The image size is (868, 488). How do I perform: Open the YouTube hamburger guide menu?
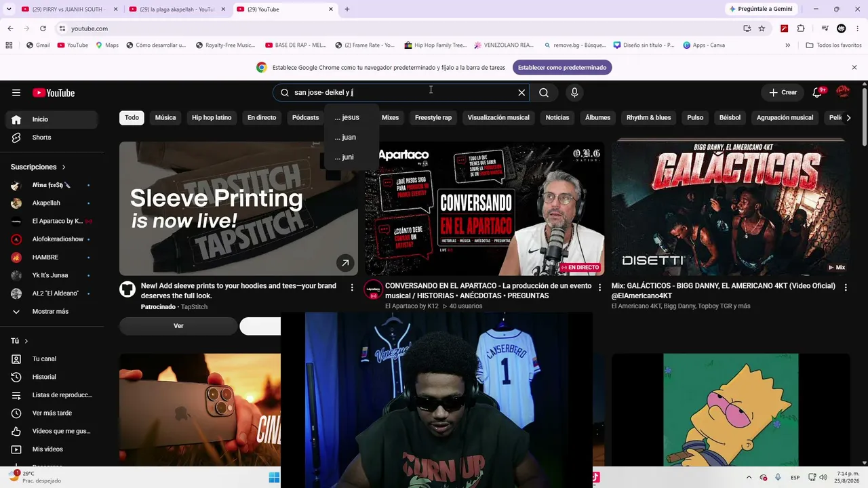[x=16, y=93]
